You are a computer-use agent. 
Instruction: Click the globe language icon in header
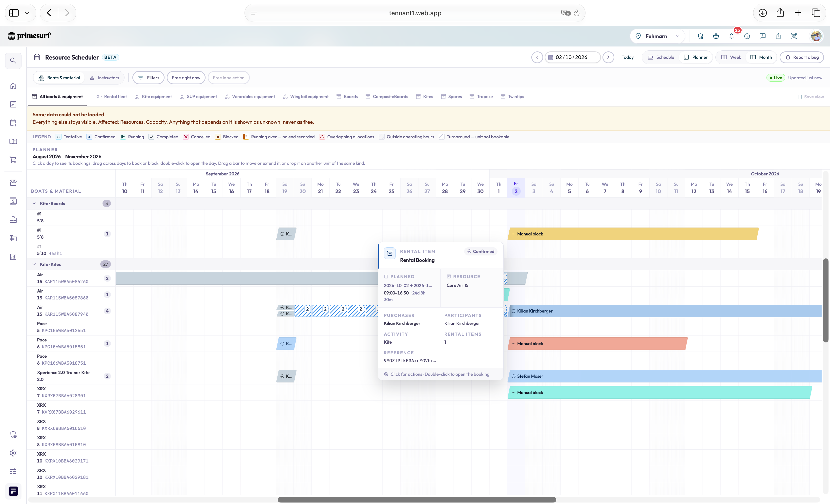click(x=716, y=36)
